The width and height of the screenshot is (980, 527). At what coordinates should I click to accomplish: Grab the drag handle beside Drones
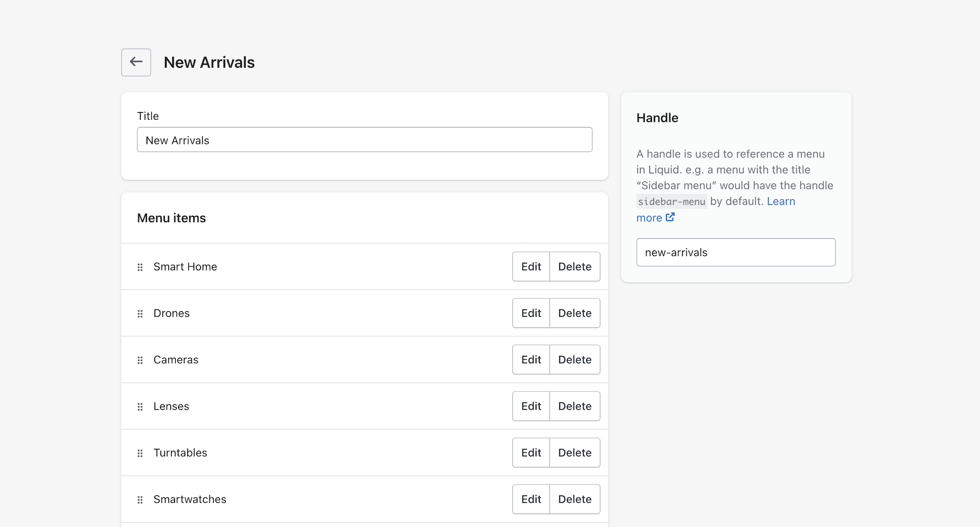click(140, 314)
